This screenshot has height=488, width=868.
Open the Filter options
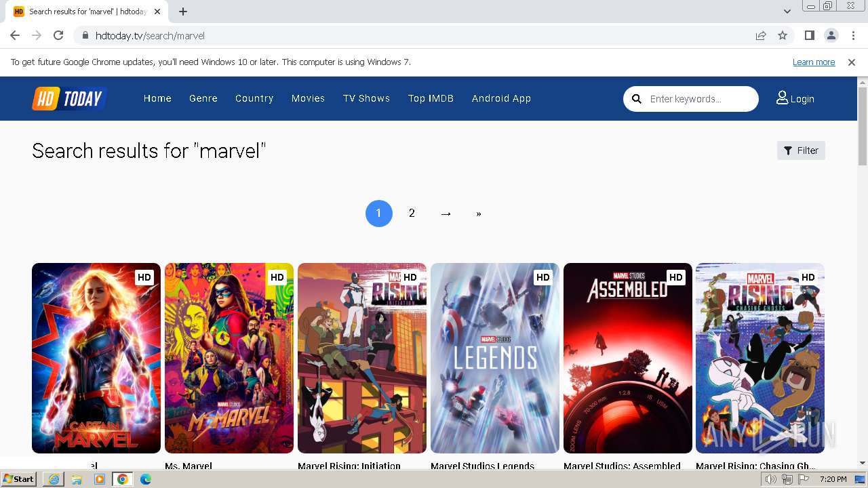coord(801,150)
